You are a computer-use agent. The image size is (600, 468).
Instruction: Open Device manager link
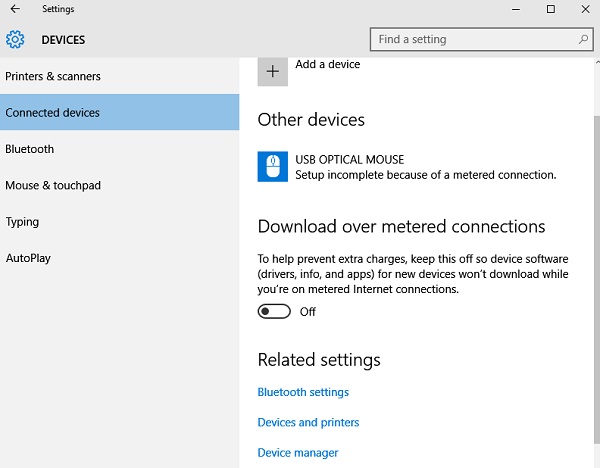[298, 453]
